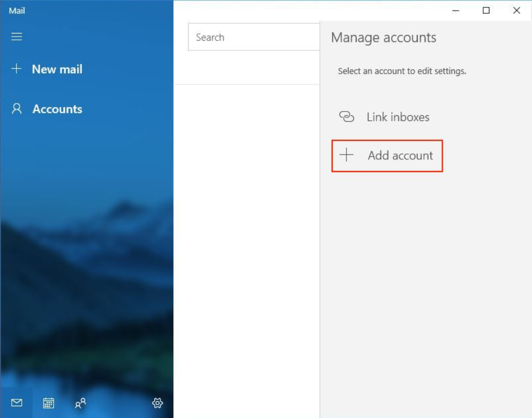Select Link inboxes option
Viewport: 532px width, 418px height.
(398, 117)
